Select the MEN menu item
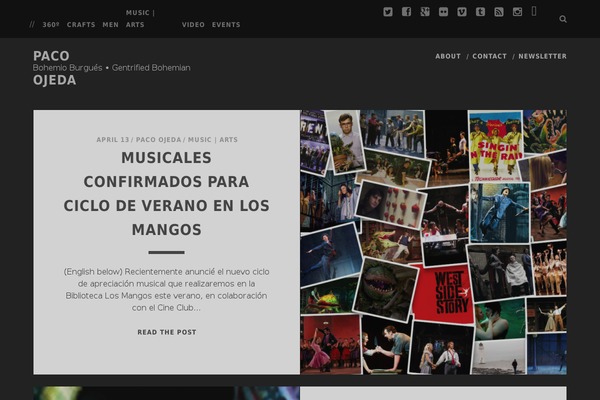This screenshot has width=600, height=400. tap(111, 24)
